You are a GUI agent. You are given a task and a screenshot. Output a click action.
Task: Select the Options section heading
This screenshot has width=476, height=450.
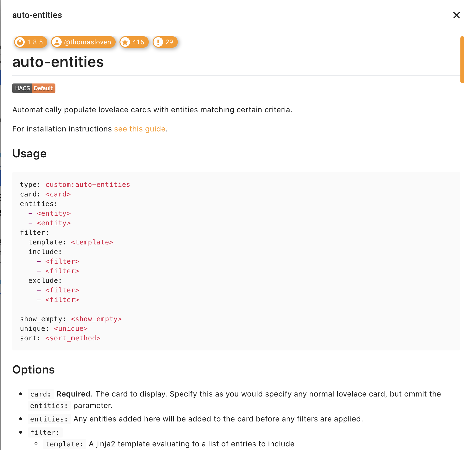point(33,370)
